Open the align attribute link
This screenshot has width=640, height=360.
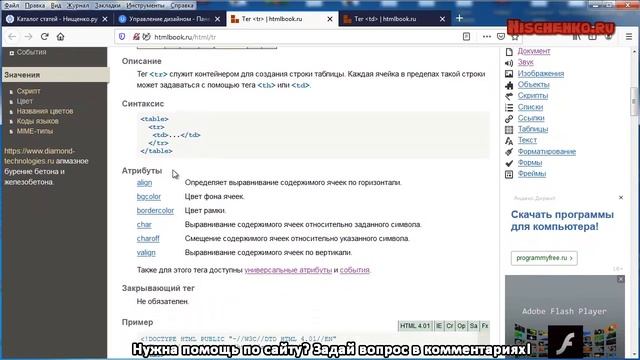point(144,182)
